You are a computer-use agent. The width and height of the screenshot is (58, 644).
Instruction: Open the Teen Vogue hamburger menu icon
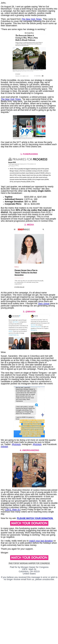tap(14, 229)
